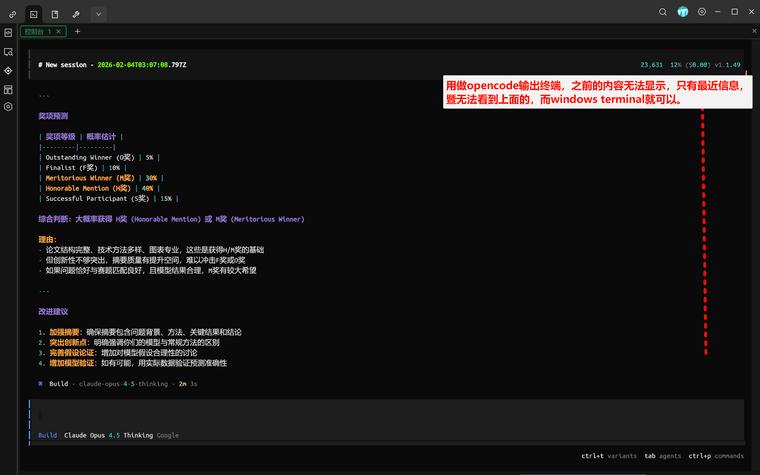Image resolution: width=760 pixels, height=475 pixels.
Task: Click suggestion 2 突出创新点
Action: pyautogui.click(x=129, y=343)
